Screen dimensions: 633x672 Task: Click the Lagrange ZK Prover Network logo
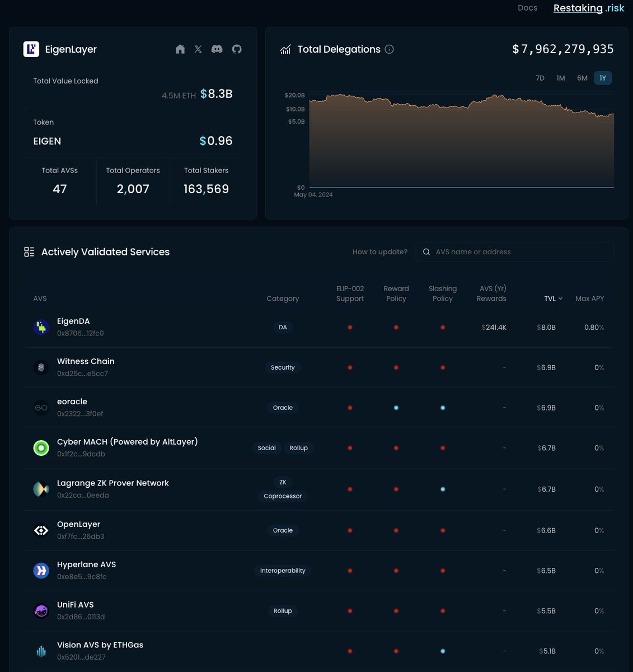pyautogui.click(x=41, y=489)
